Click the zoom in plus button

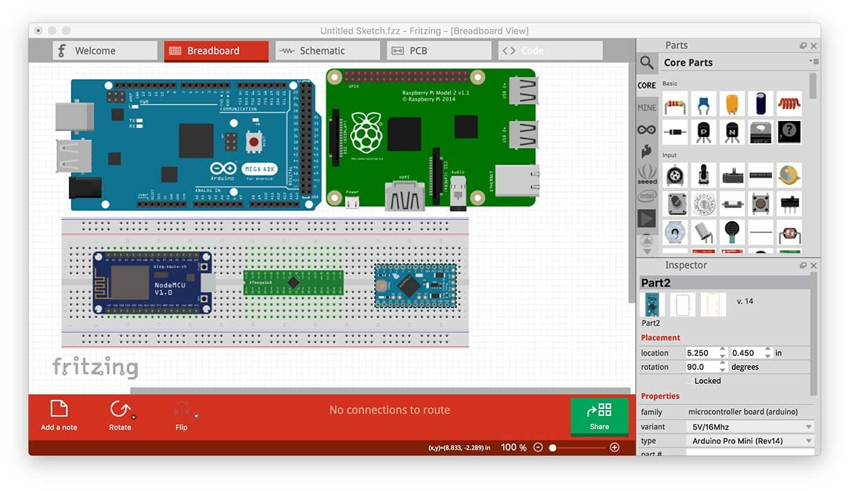click(x=615, y=447)
